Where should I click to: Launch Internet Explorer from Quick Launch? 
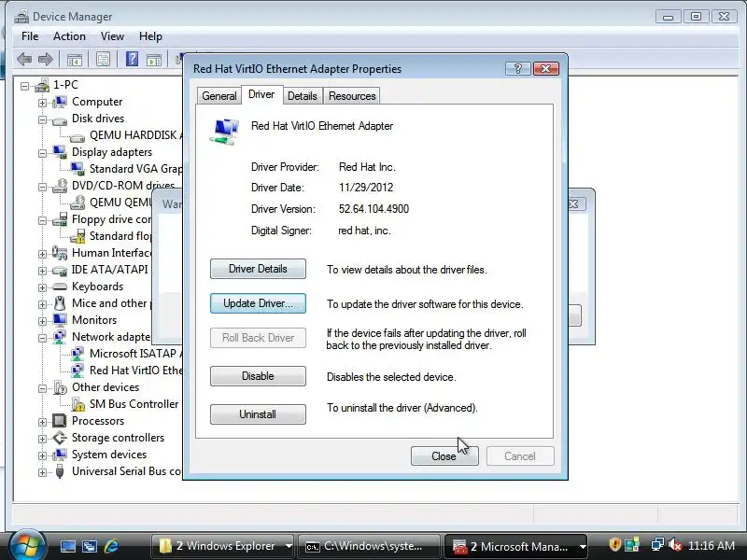pos(111,546)
